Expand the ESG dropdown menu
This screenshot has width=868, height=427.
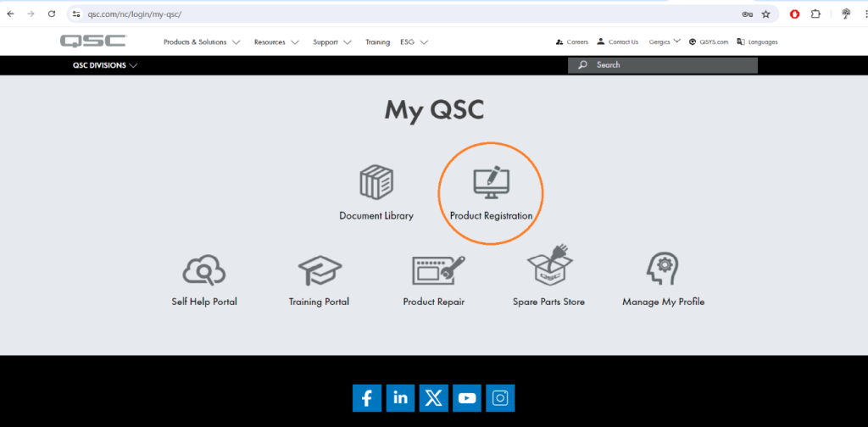pos(414,42)
